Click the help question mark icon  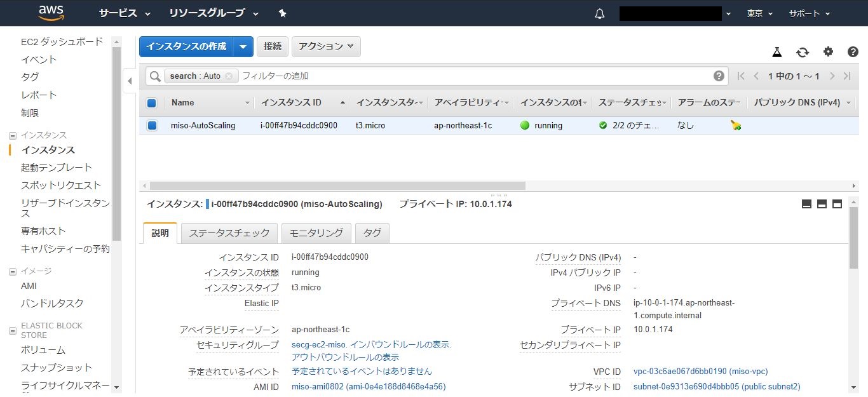tap(853, 52)
